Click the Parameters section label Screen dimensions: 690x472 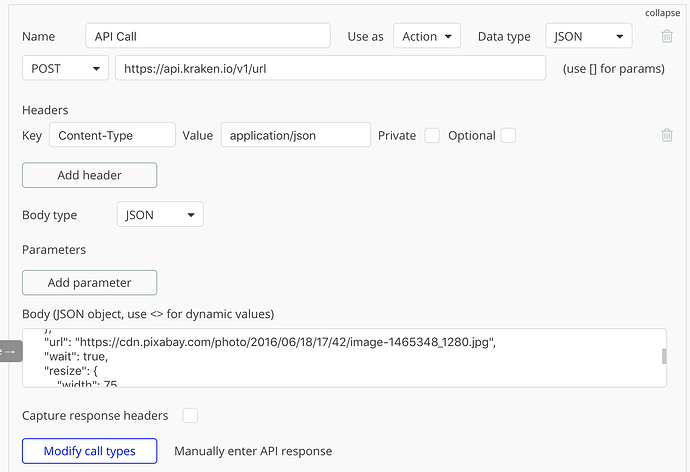(54, 250)
